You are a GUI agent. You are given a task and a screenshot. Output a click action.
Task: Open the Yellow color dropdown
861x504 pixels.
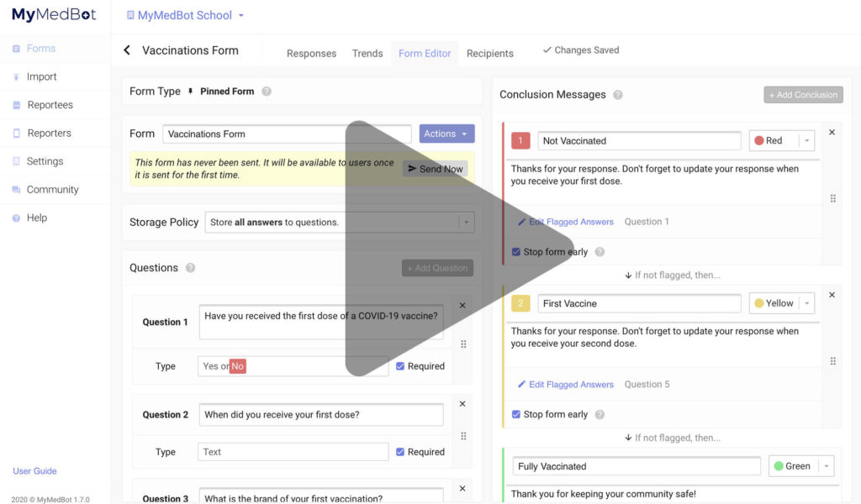(782, 303)
